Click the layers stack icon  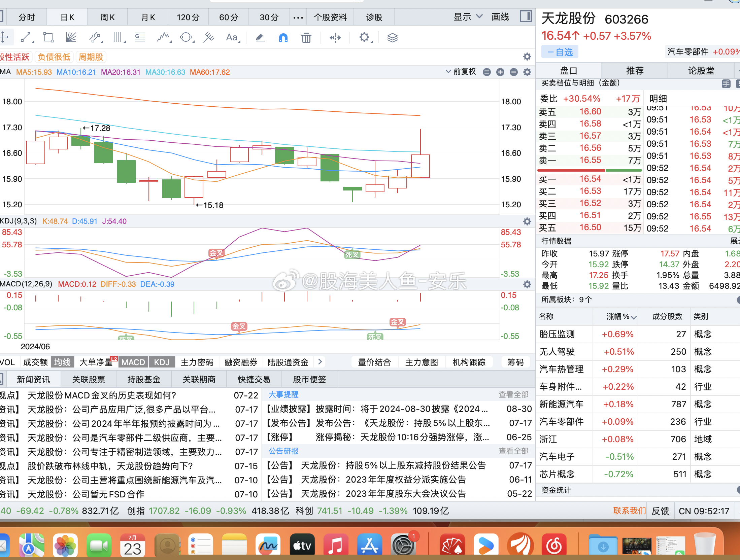pyautogui.click(x=393, y=37)
